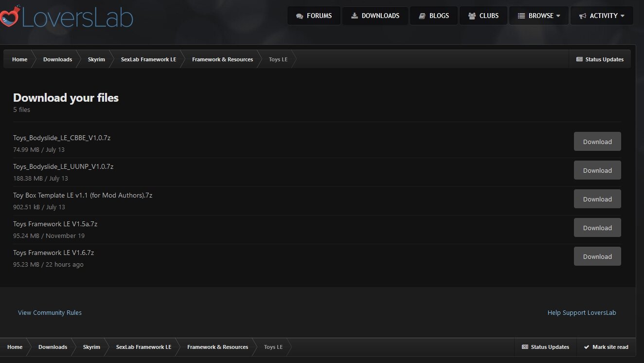
Task: Click the '188.38 MB / July 13' file details
Action: pyautogui.click(x=40, y=179)
